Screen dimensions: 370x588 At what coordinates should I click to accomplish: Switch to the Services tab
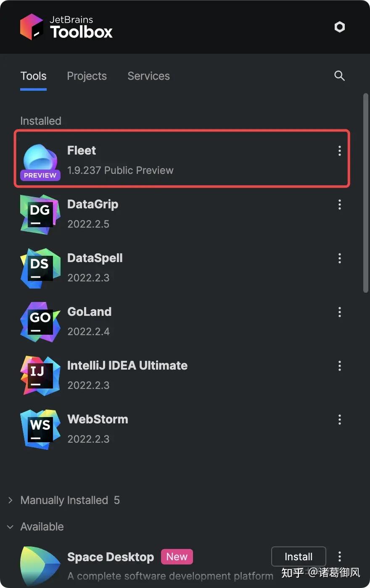tap(148, 76)
